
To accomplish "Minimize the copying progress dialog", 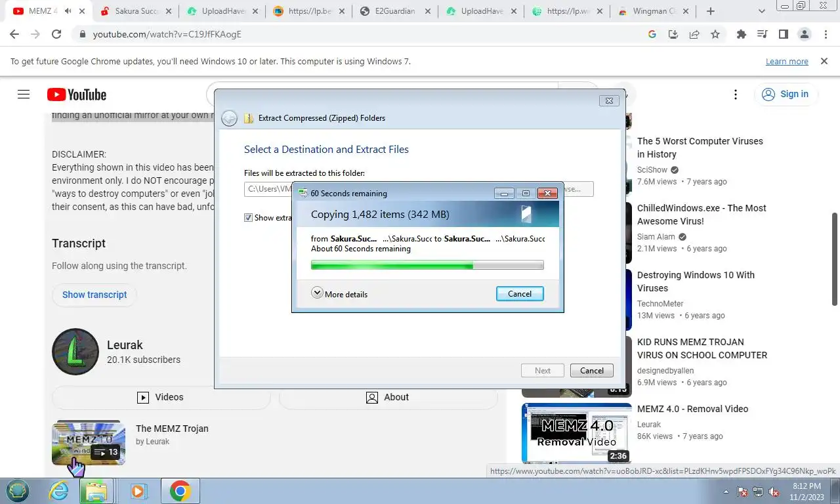I will click(x=504, y=193).
